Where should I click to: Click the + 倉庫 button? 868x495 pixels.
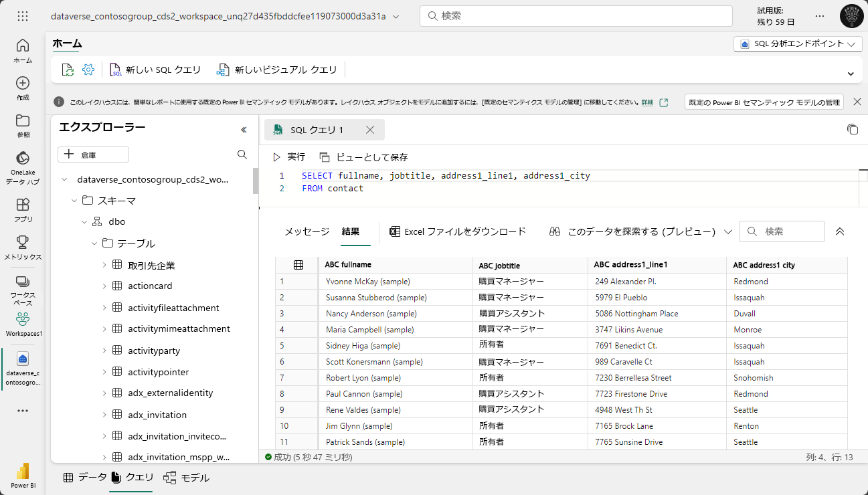coord(93,155)
